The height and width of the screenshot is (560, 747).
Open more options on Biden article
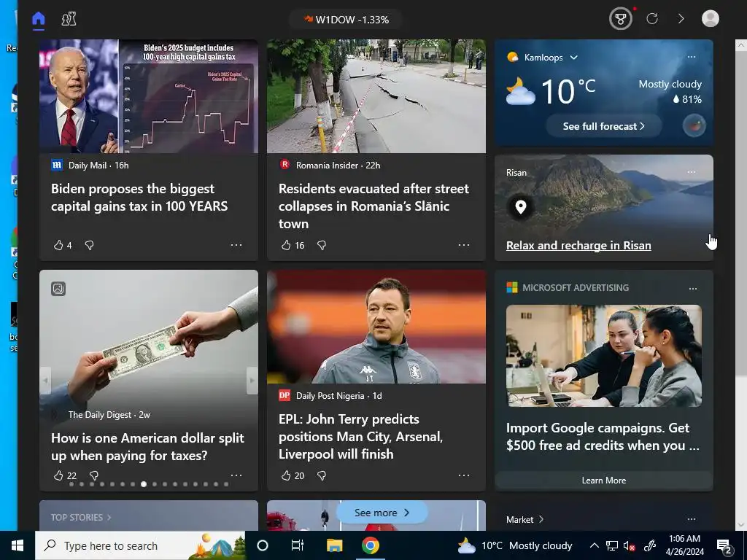click(x=236, y=245)
